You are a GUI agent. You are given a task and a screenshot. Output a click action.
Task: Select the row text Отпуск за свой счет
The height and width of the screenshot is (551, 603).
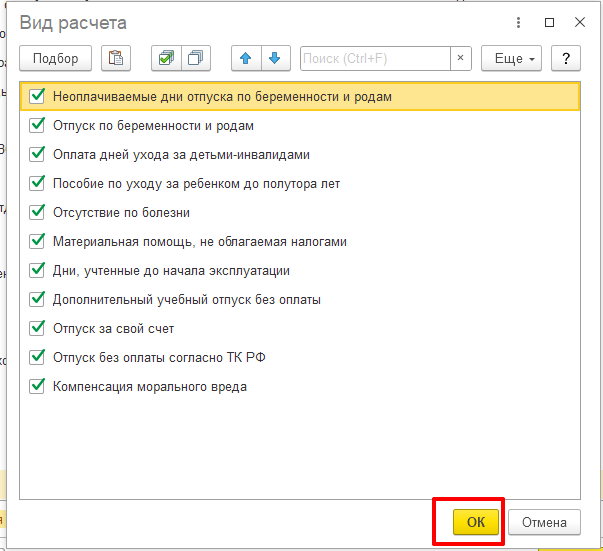(113, 329)
